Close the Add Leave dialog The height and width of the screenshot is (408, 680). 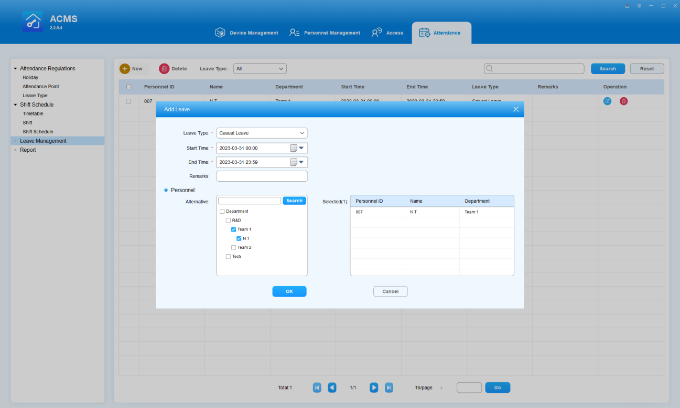(516, 108)
